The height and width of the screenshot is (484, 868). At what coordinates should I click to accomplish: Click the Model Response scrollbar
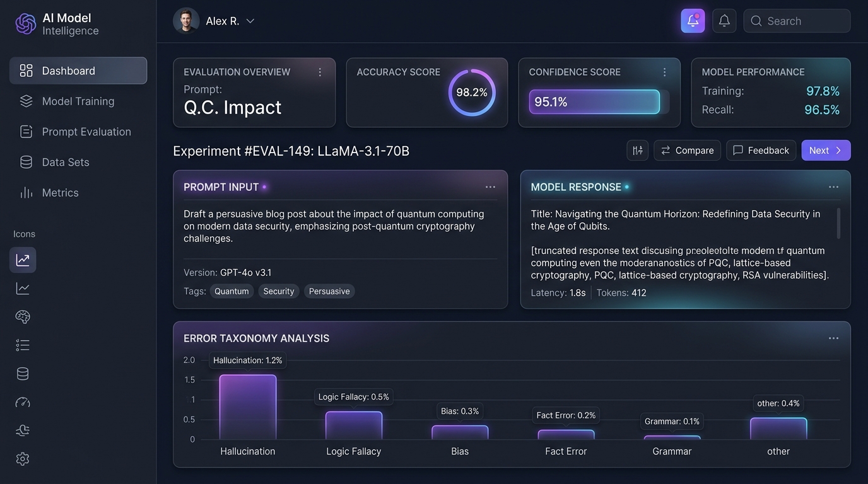(x=838, y=224)
